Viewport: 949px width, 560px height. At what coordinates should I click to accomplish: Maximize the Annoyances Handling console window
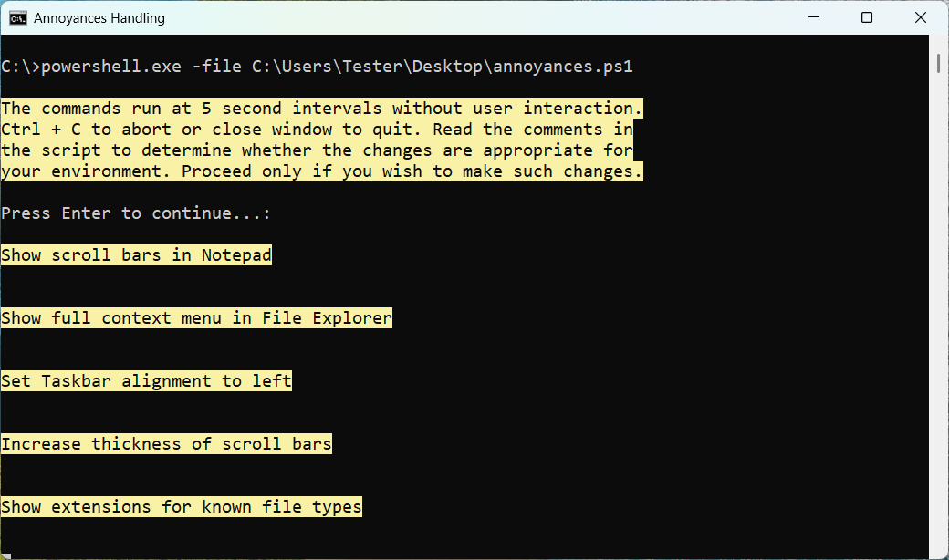[x=867, y=17]
